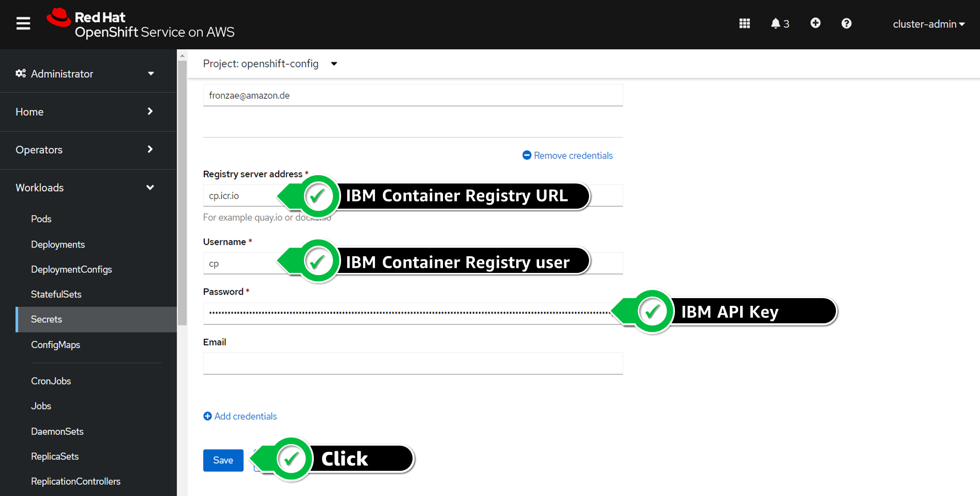Open the navigation hamburger menu
The height and width of the screenshot is (496, 980).
(23, 23)
